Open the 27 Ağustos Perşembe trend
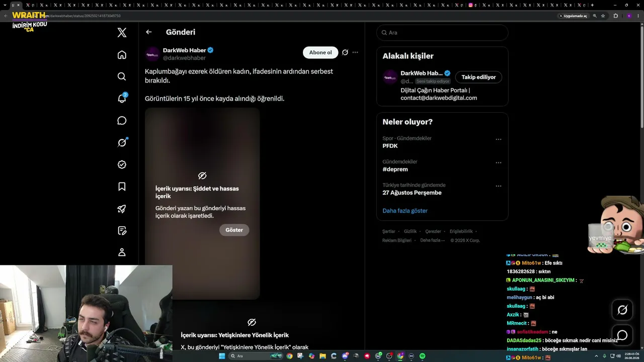 [x=412, y=193]
